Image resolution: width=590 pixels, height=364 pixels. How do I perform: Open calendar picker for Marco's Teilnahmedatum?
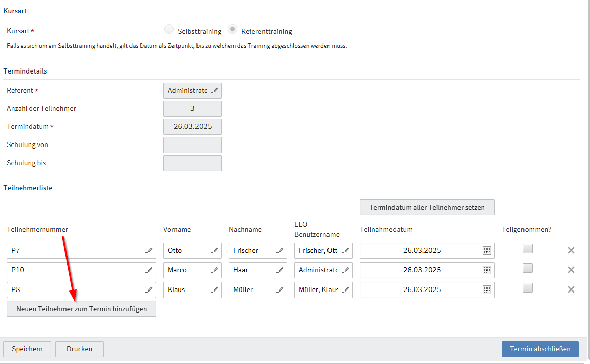[x=487, y=270]
